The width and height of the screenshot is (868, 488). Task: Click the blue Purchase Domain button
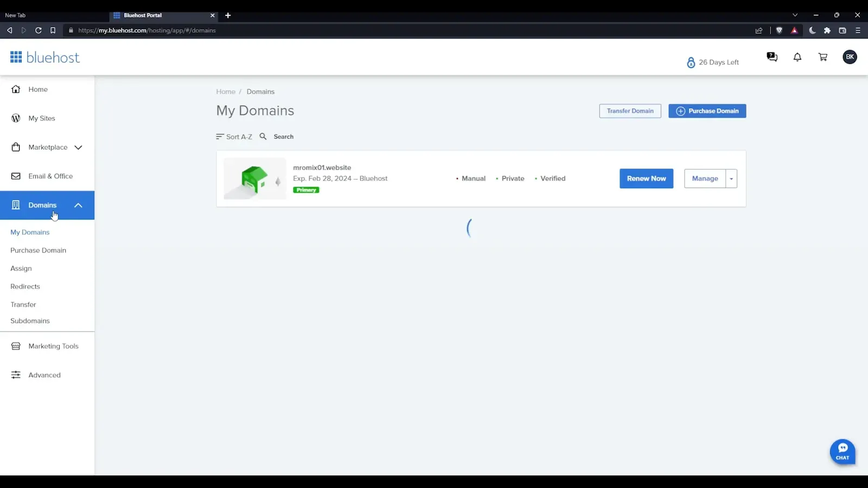707,111
